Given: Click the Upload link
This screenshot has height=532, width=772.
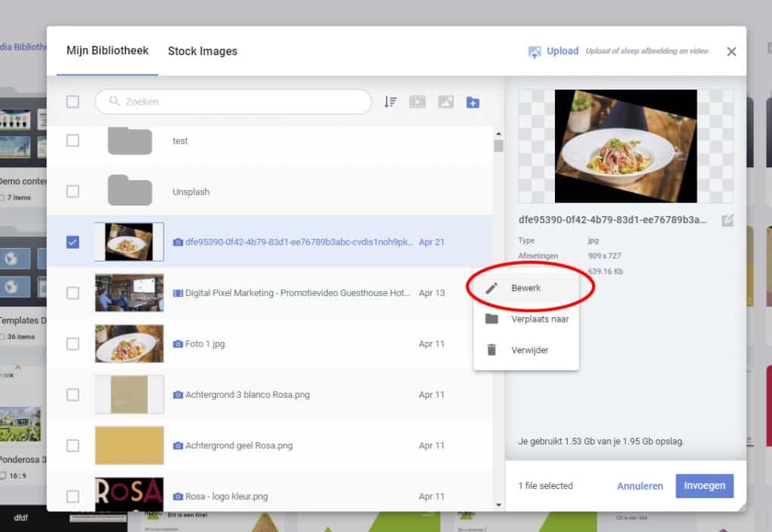Looking at the screenshot, I should tap(562, 51).
